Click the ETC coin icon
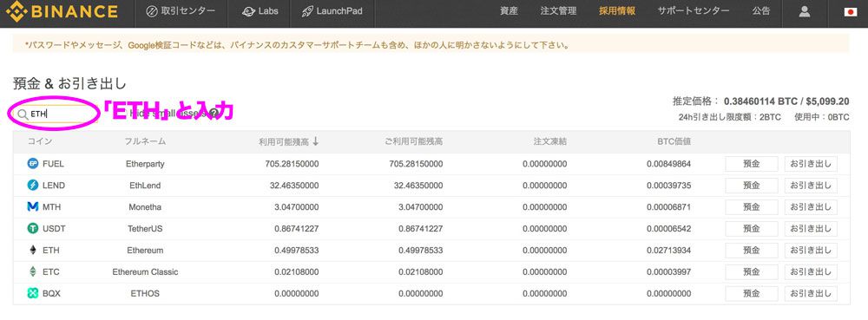The image size is (868, 320). pos(33,272)
